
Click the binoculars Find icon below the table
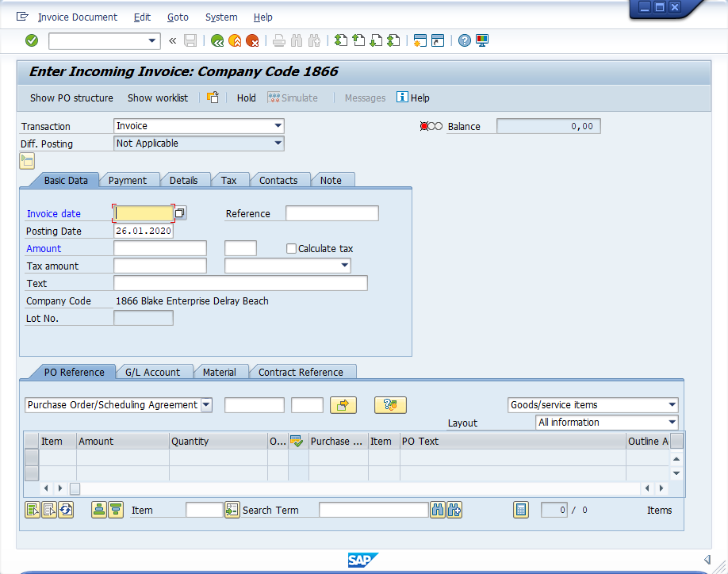[437, 510]
